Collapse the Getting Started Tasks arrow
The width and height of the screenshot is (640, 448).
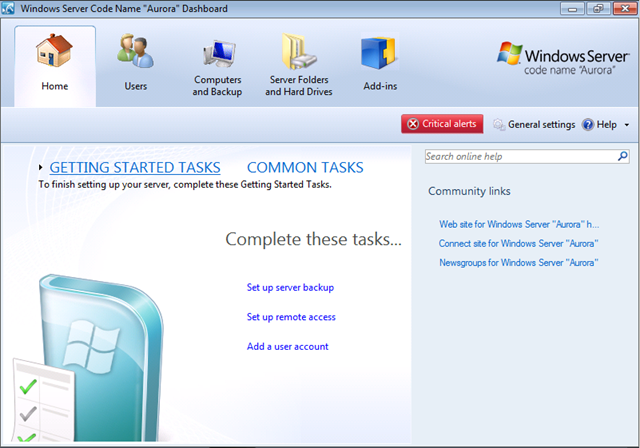click(x=41, y=168)
